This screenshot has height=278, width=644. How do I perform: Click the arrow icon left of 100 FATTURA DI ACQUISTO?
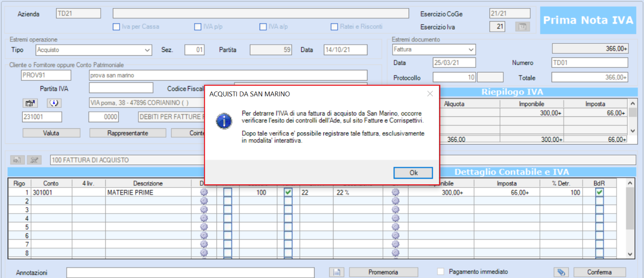coord(18,160)
